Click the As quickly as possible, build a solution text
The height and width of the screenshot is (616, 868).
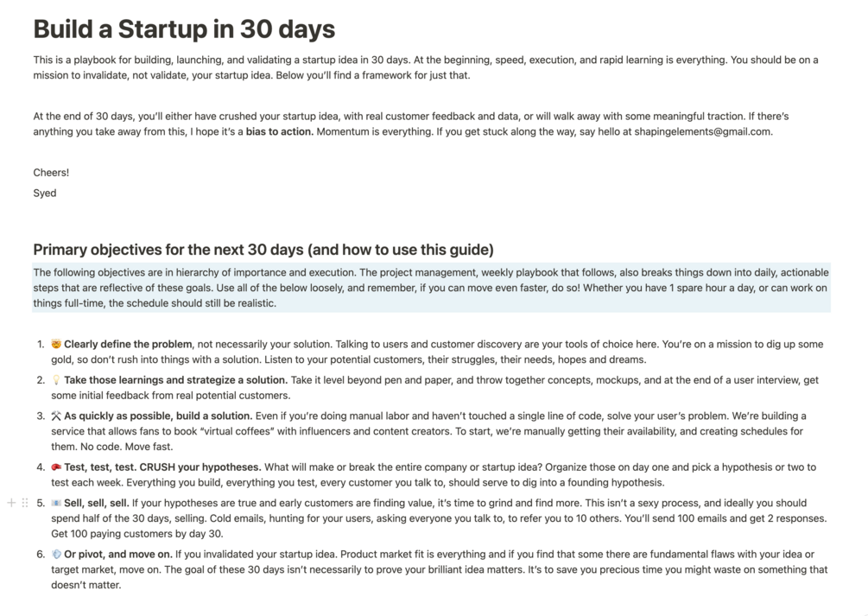[x=158, y=416]
